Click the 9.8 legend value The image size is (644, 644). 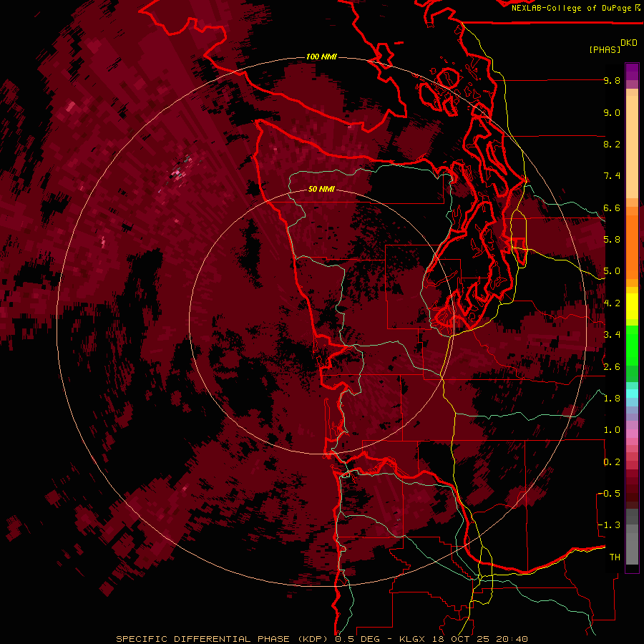pyautogui.click(x=612, y=80)
